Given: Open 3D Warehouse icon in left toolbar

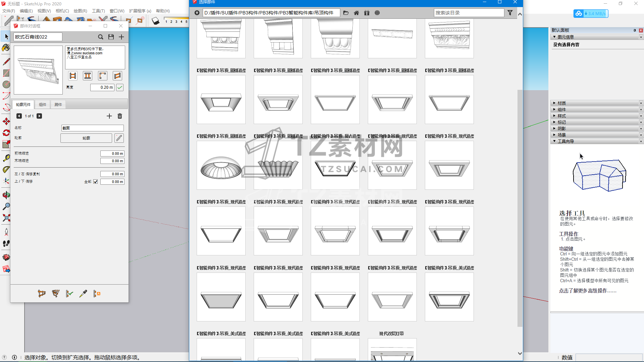Looking at the screenshot, I should click(6, 257).
